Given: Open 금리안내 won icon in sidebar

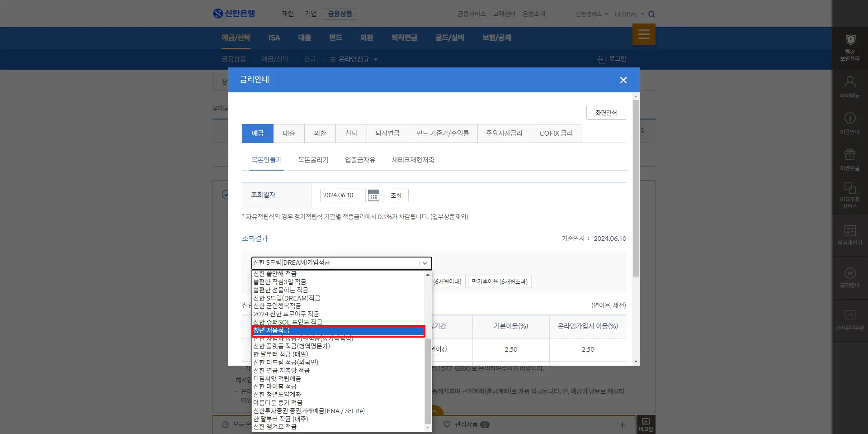Looking at the screenshot, I should [x=850, y=277].
